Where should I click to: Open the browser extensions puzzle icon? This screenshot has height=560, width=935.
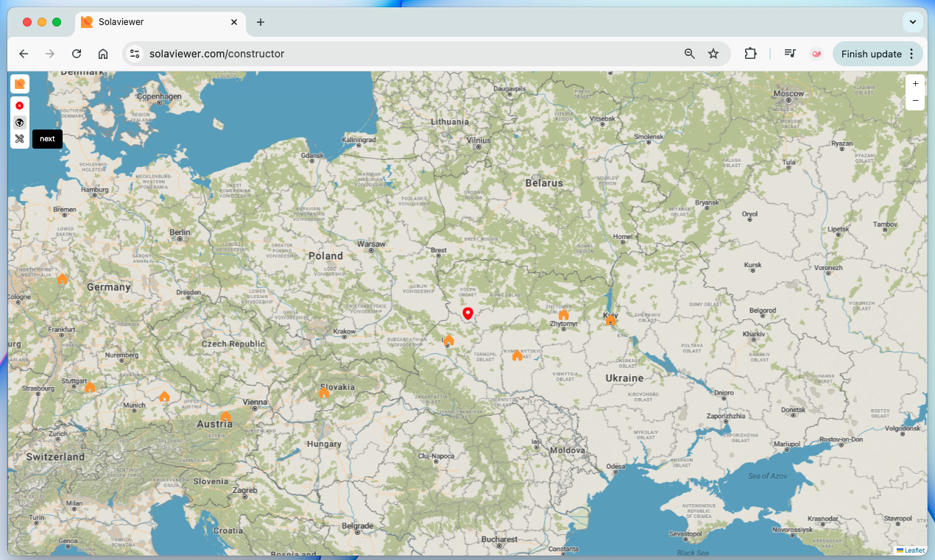click(x=750, y=54)
